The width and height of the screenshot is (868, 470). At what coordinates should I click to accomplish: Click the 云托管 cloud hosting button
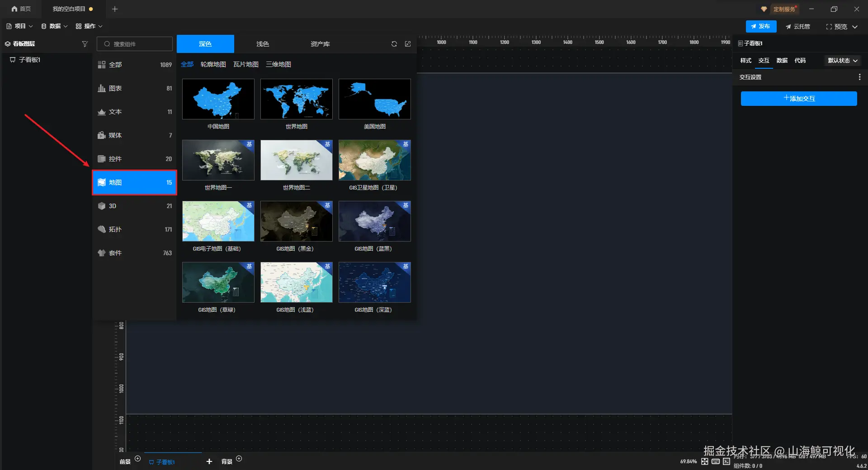coord(798,27)
